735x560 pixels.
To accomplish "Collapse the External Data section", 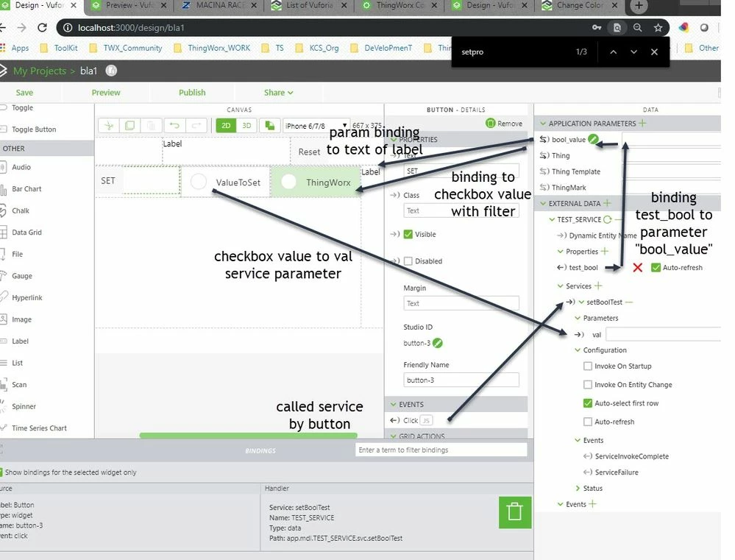I will pos(543,203).
